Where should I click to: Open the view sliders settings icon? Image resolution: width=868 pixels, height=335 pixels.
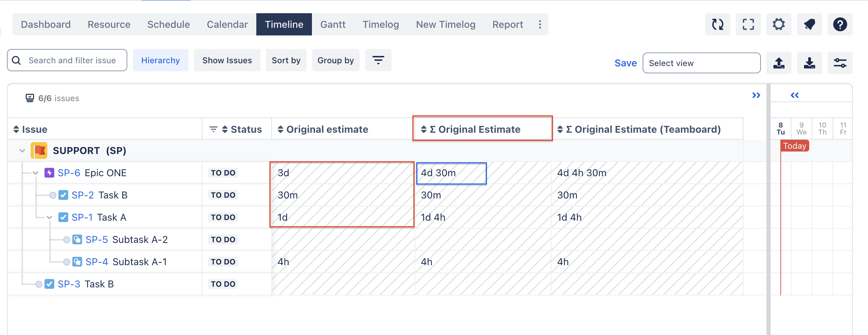tap(840, 63)
